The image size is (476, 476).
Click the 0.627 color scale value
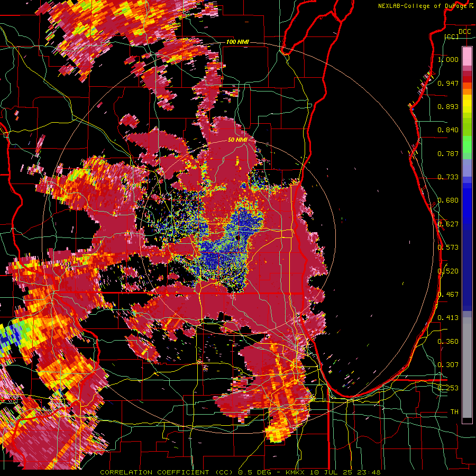[448, 224]
